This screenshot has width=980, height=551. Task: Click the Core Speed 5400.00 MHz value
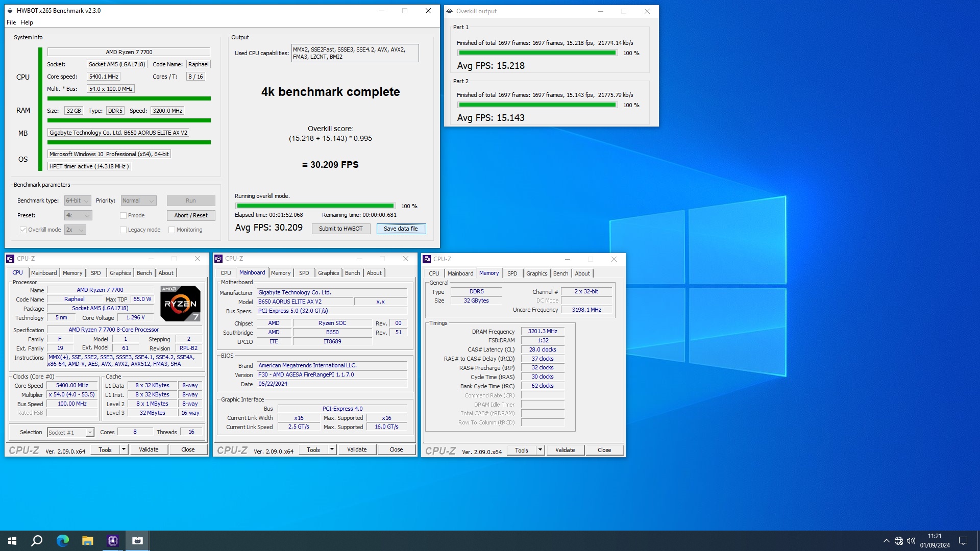coord(72,386)
